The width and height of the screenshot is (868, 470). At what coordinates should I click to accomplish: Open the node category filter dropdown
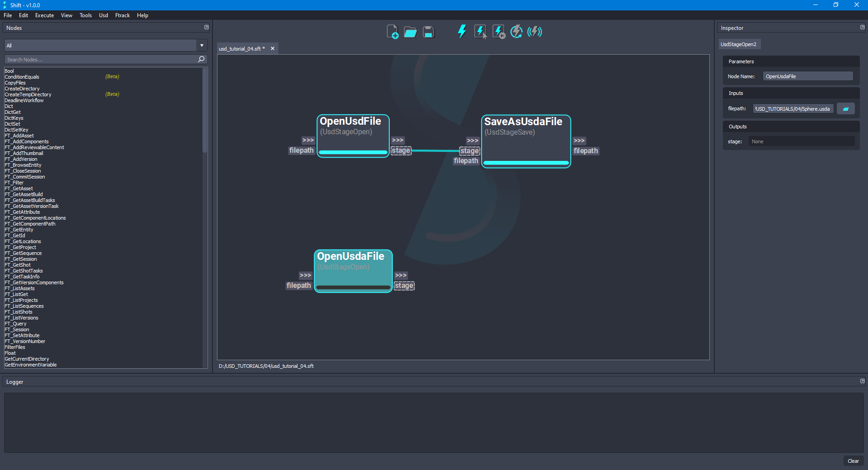tap(201, 45)
